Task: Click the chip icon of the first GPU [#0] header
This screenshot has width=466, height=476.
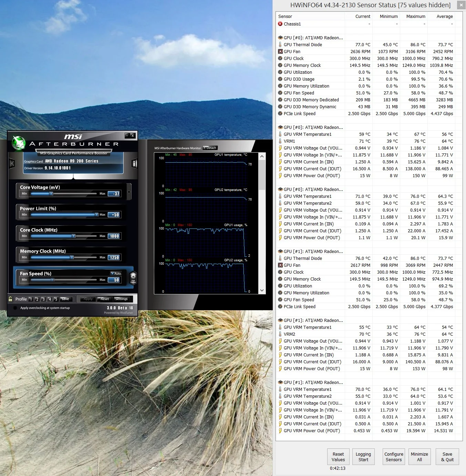Action: (280, 38)
